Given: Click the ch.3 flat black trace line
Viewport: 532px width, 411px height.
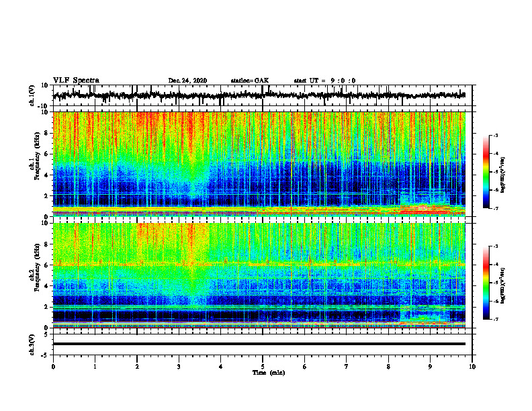Looking at the screenshot, I should [259, 344].
